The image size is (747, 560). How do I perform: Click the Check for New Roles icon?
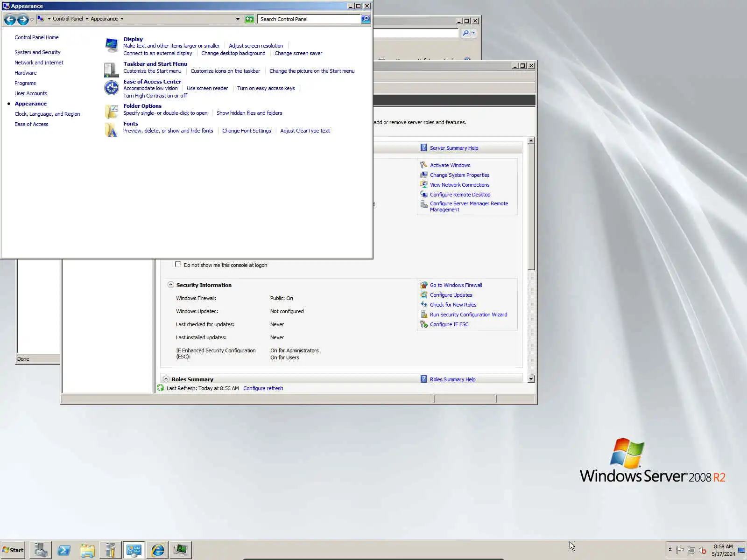pyautogui.click(x=423, y=304)
